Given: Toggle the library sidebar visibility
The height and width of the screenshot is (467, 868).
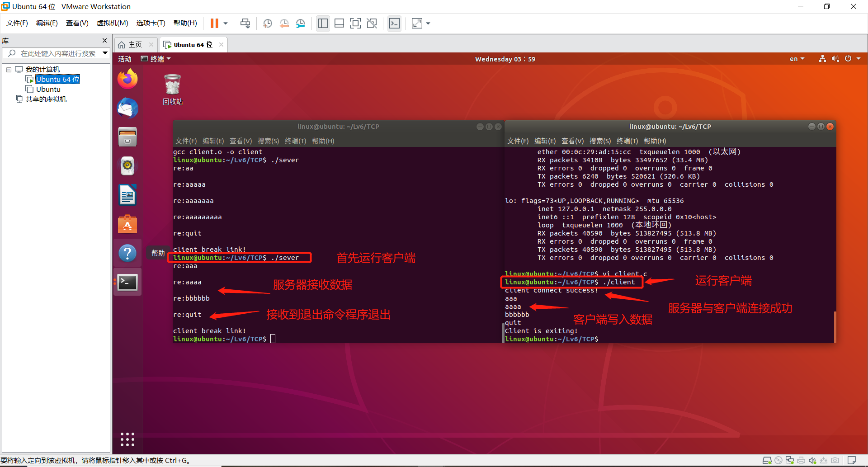Looking at the screenshot, I should [323, 23].
